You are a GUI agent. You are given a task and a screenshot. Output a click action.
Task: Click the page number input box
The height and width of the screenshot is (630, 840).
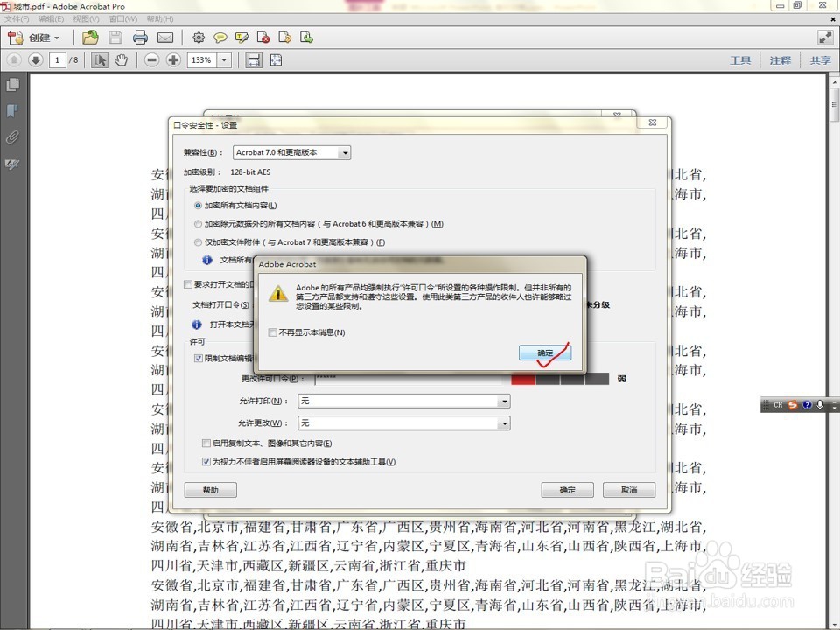tap(58, 60)
